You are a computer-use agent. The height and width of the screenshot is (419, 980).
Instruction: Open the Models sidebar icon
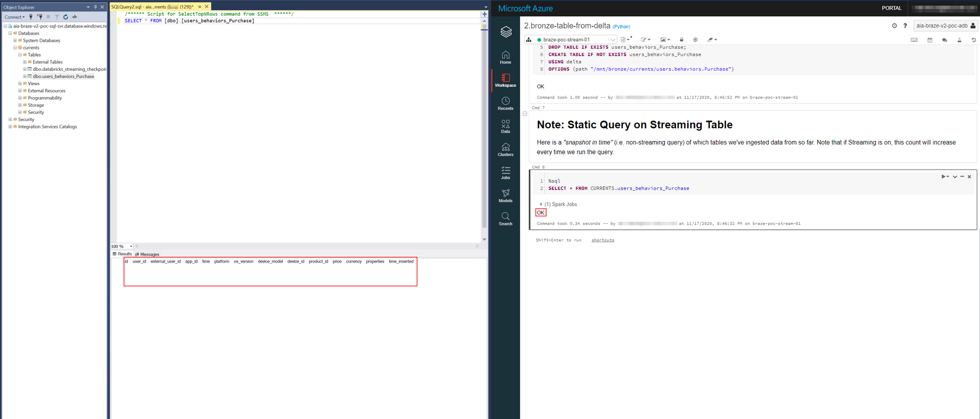pos(505,195)
